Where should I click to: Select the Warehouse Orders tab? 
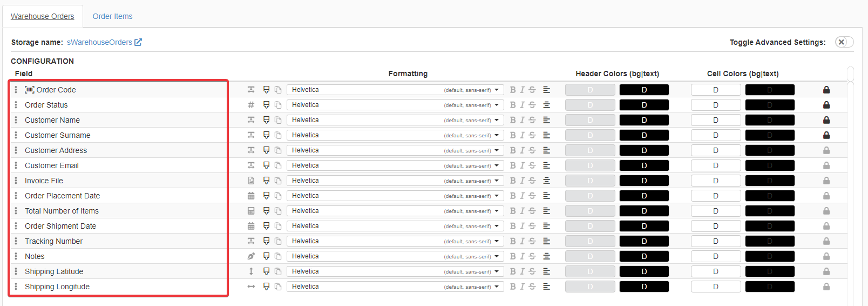tap(43, 16)
